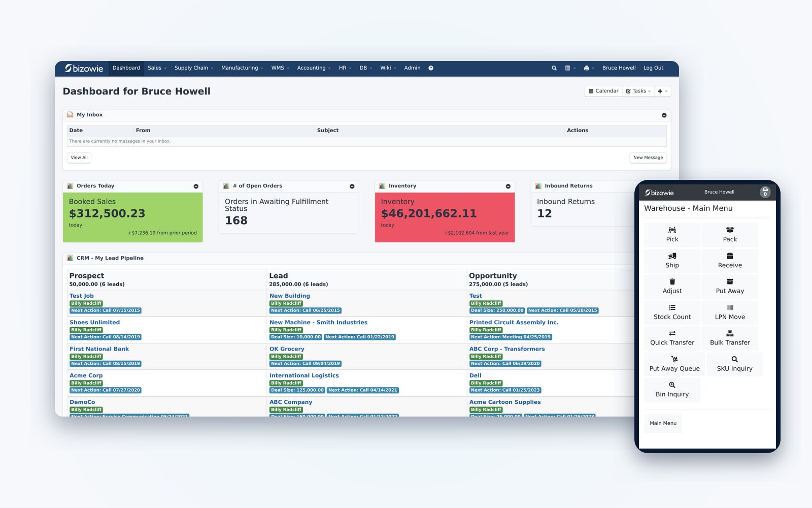Screen dimensions: 812x508
Task: Tap the Put Away icon
Action: coord(730,282)
